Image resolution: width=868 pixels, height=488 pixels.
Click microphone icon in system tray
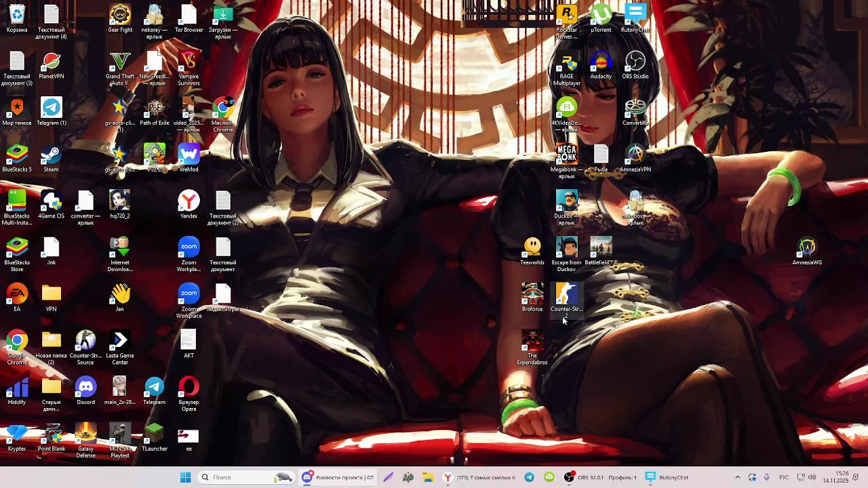pos(766,477)
